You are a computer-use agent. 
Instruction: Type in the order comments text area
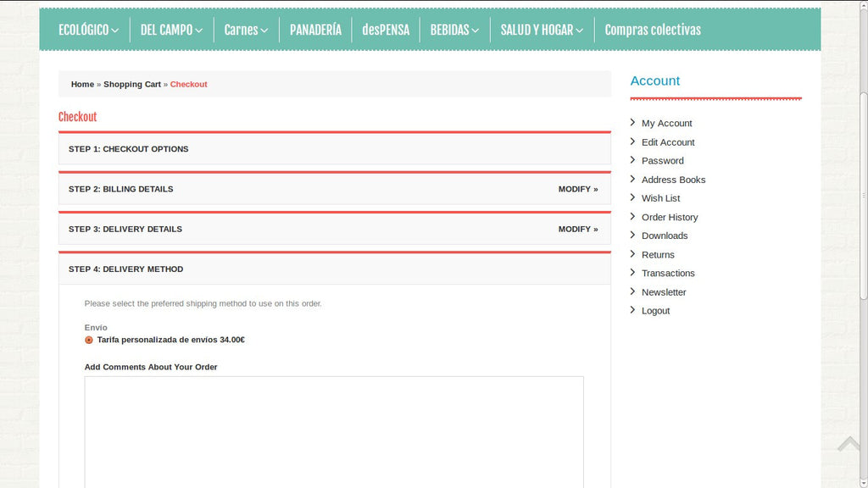point(334,430)
